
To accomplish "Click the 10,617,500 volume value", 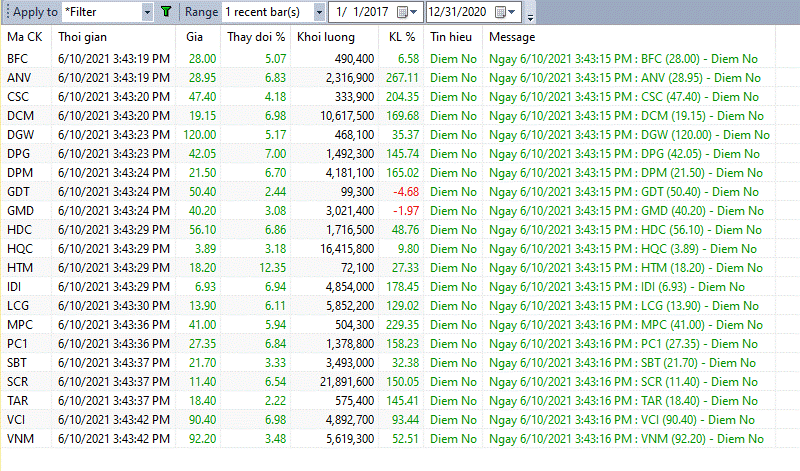I will click(x=347, y=116).
